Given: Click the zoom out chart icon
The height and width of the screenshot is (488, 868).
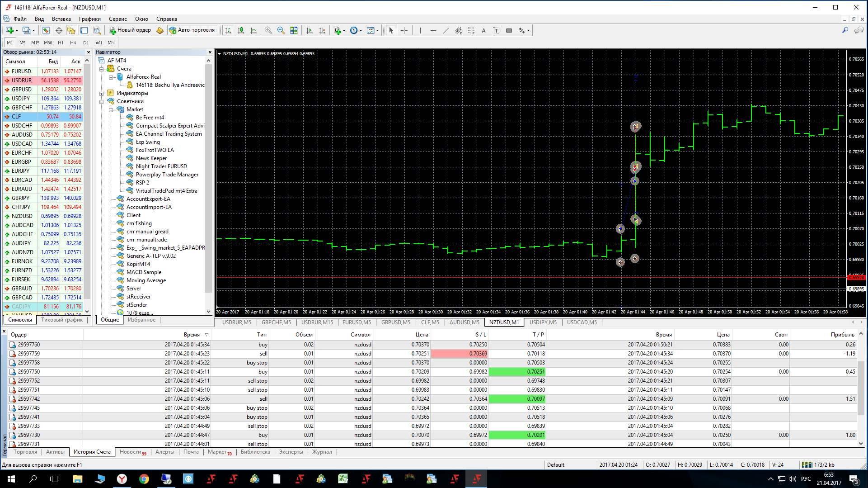Looking at the screenshot, I should [281, 30].
